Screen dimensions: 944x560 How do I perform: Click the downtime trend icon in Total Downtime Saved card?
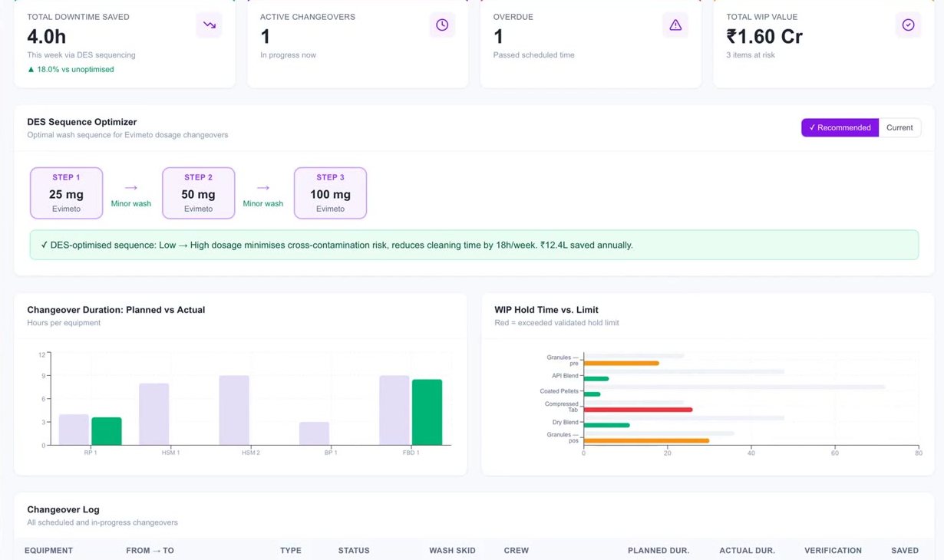(210, 25)
